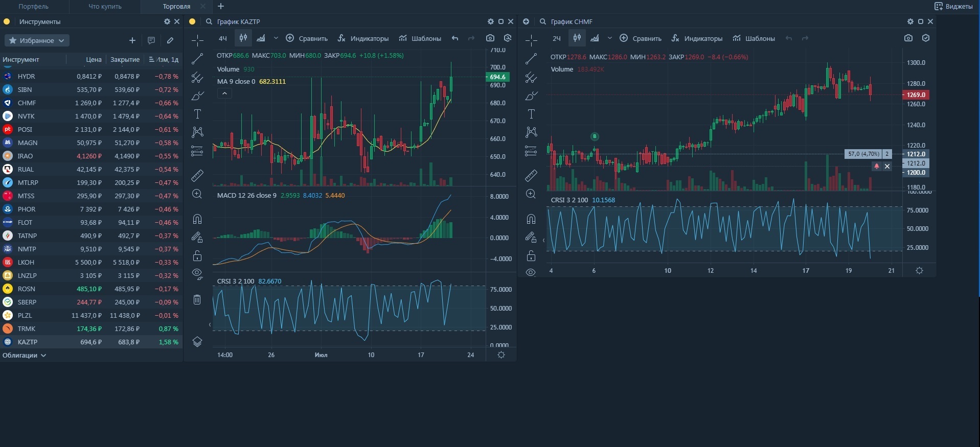
Task: Click trash remove drawings in KAZTP chart
Action: pos(197,299)
